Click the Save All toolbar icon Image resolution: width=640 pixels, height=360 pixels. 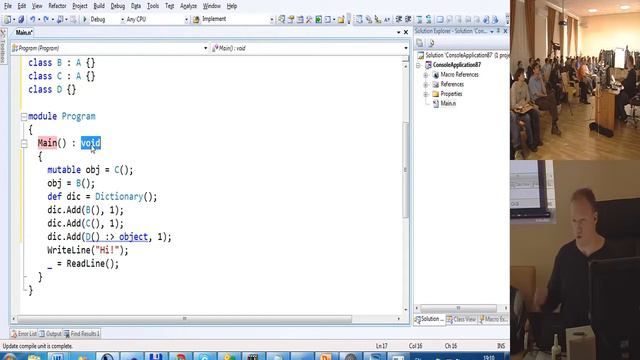pyautogui.click(x=21, y=19)
